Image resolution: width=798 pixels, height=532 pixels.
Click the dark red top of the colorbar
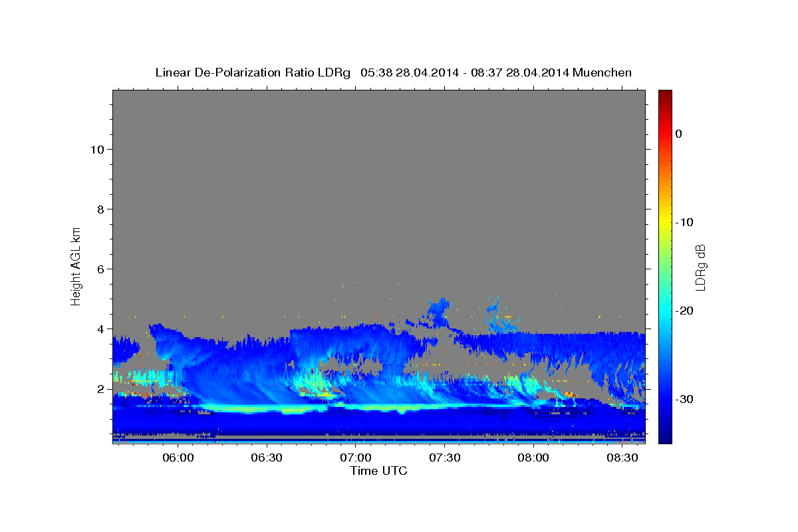click(x=665, y=96)
